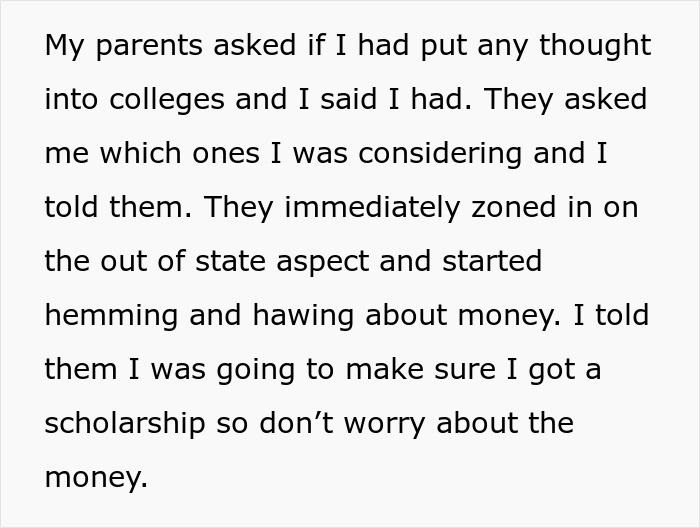Image resolution: width=700 pixels, height=528 pixels.
Task: Click the word "don't"
Action: point(296,424)
